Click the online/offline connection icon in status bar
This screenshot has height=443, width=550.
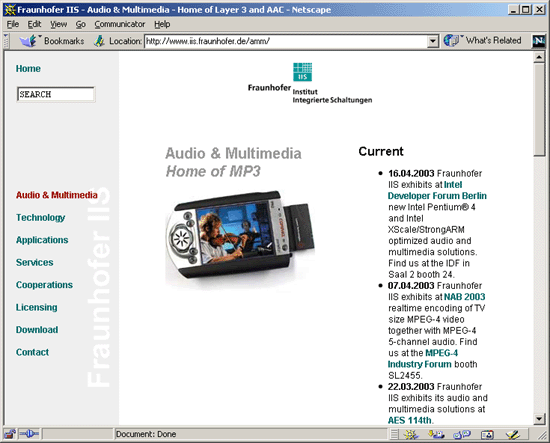coord(29,434)
